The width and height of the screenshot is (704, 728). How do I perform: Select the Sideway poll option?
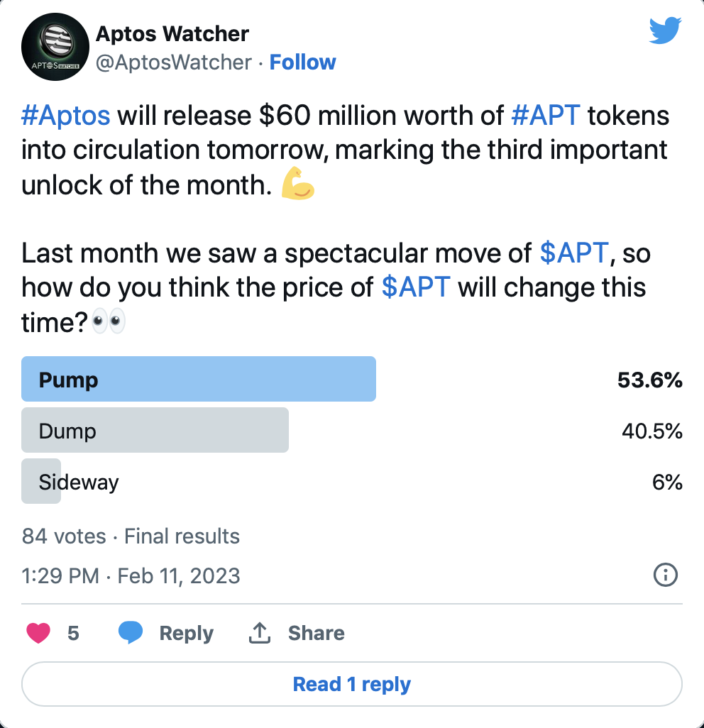click(x=79, y=482)
